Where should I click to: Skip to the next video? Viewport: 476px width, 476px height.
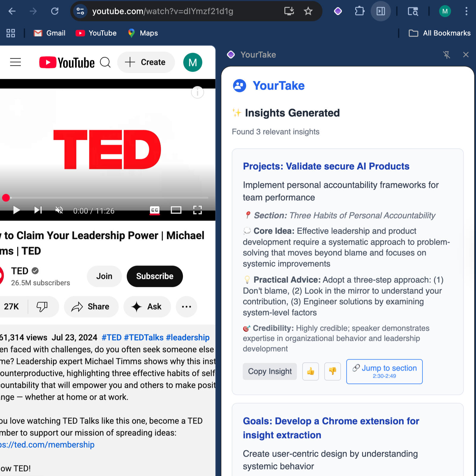coord(38,210)
